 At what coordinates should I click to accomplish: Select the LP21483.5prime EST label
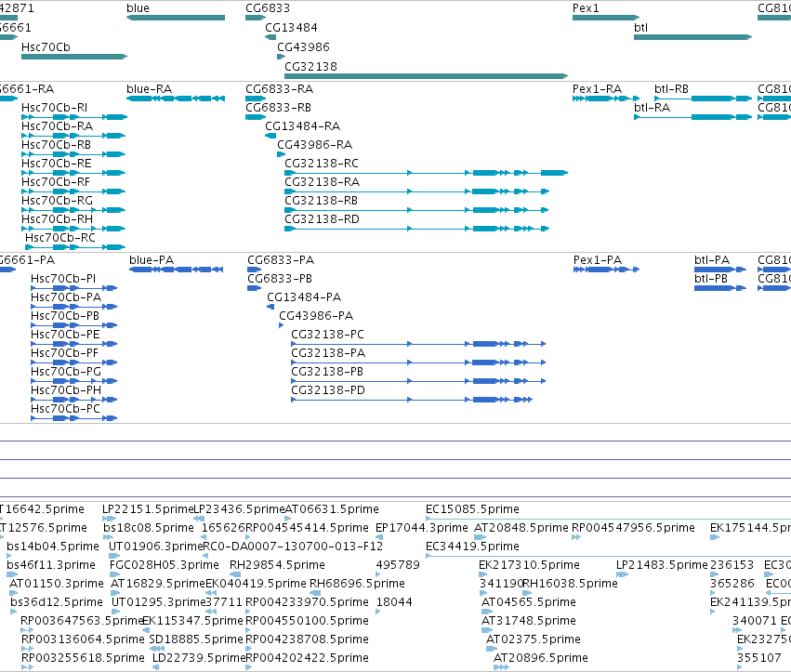coord(662,565)
